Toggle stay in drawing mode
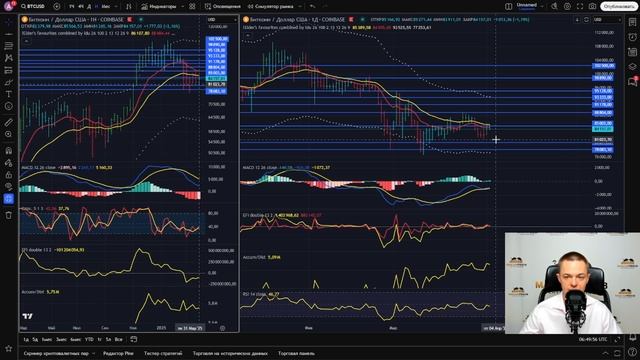This screenshot has width=640, height=360. pyautogui.click(x=9, y=162)
